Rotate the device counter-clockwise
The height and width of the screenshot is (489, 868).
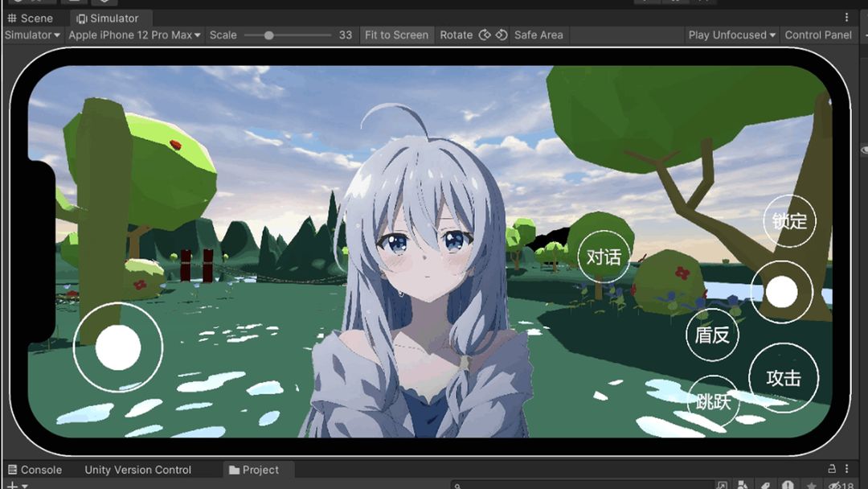484,35
